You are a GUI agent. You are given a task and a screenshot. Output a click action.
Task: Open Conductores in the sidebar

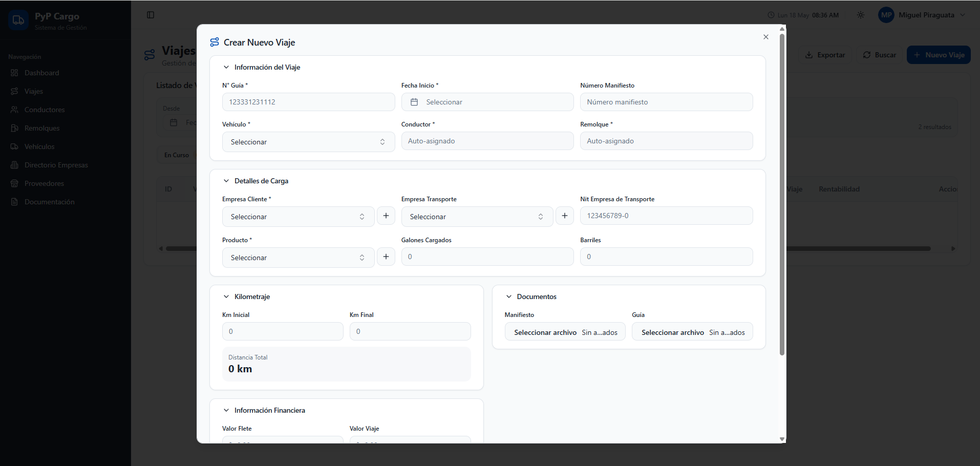click(x=66, y=110)
